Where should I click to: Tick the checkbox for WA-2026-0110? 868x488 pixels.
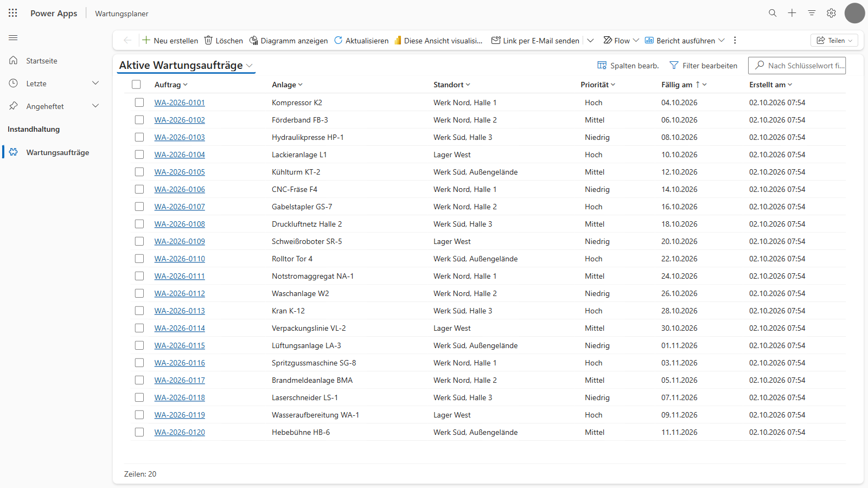click(x=139, y=259)
